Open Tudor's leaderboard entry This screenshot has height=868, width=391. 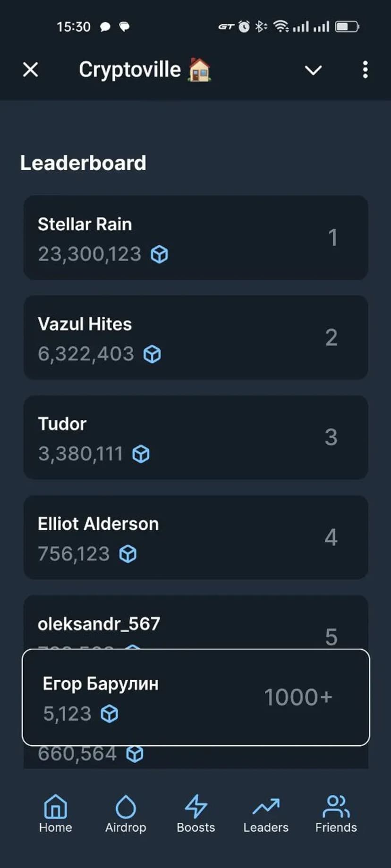click(195, 437)
